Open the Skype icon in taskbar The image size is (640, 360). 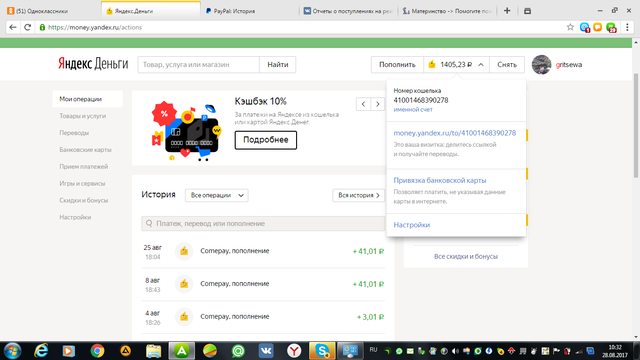322,351
